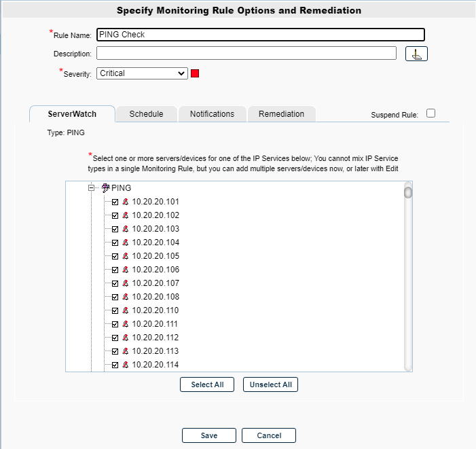
Task: Enable the Suspend Rule checkbox
Action: 431,113
